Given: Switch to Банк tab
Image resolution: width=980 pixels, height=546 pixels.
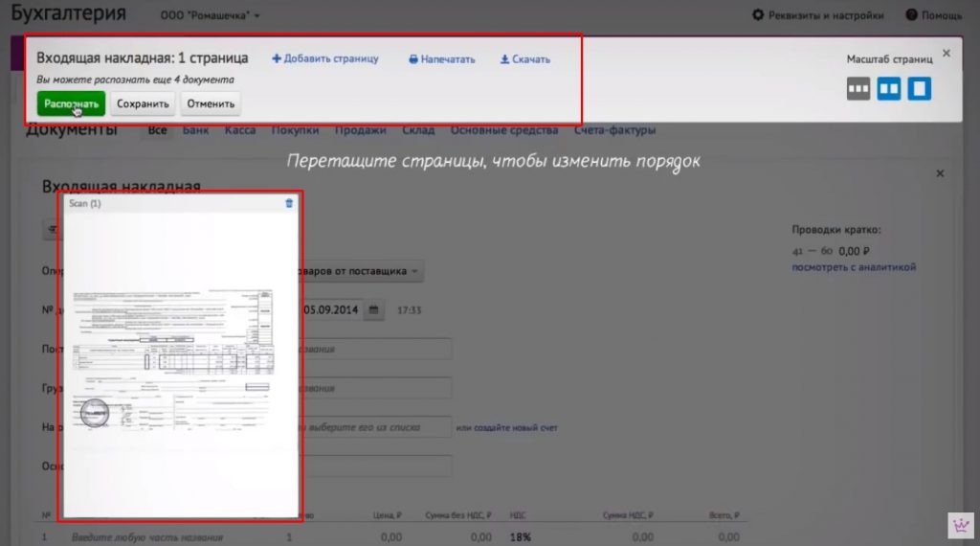Looking at the screenshot, I should tap(195, 130).
